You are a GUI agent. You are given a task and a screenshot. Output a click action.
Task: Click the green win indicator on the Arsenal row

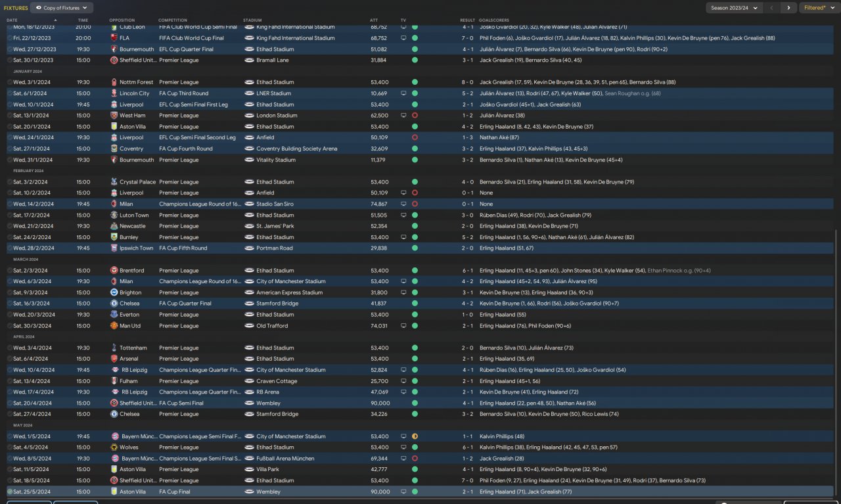click(415, 359)
